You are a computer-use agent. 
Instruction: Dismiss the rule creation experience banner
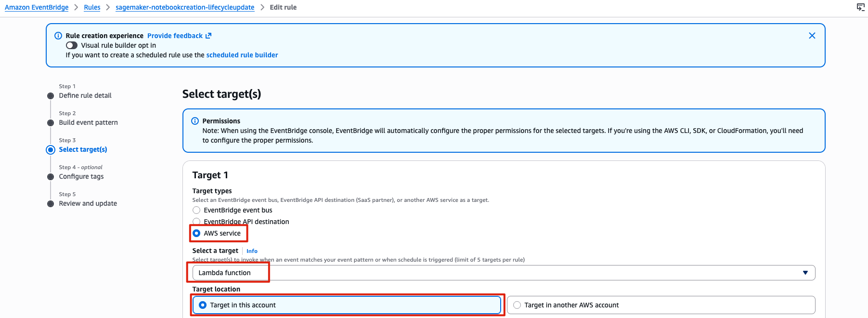click(x=812, y=36)
